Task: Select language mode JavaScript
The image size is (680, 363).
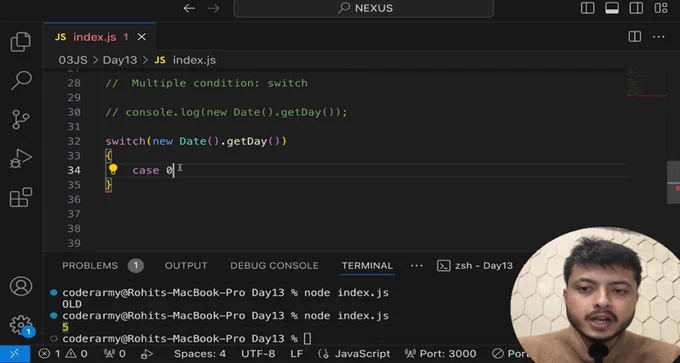Action: (354, 354)
